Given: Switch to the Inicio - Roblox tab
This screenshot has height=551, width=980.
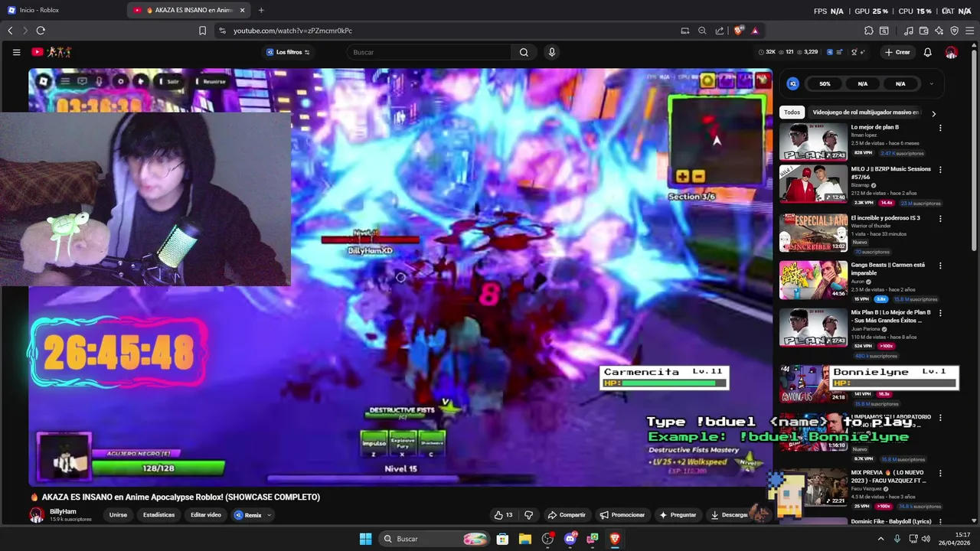Looking at the screenshot, I should [x=63, y=10].
